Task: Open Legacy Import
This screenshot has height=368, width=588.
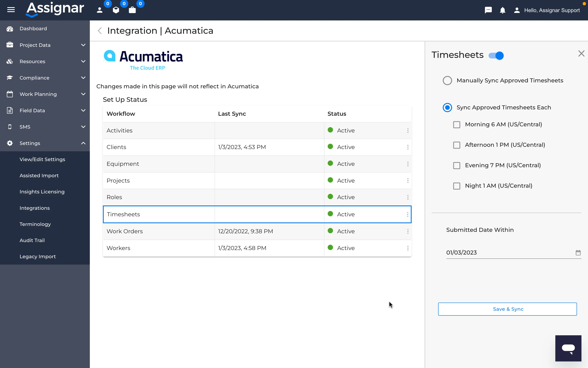Action: (38, 257)
